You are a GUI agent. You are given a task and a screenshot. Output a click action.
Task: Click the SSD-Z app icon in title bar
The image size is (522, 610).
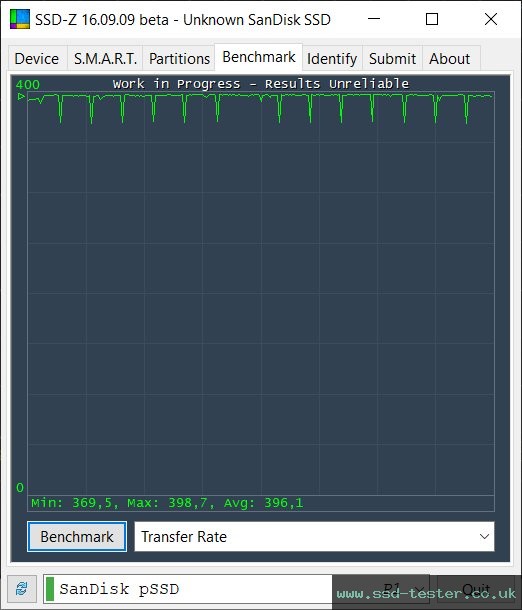pos(20,19)
